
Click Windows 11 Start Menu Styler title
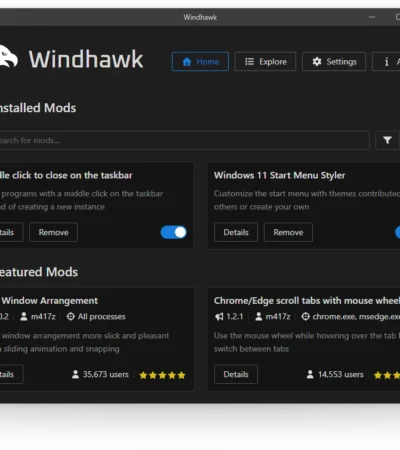[279, 175]
